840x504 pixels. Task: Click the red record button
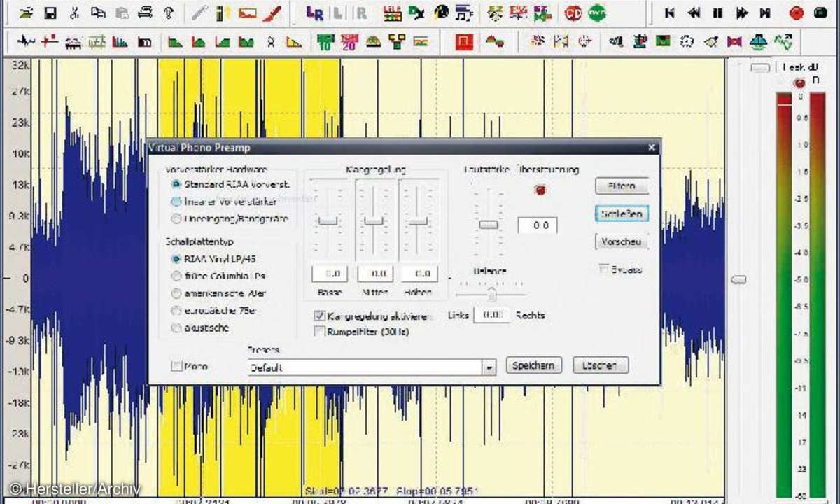pos(796,13)
